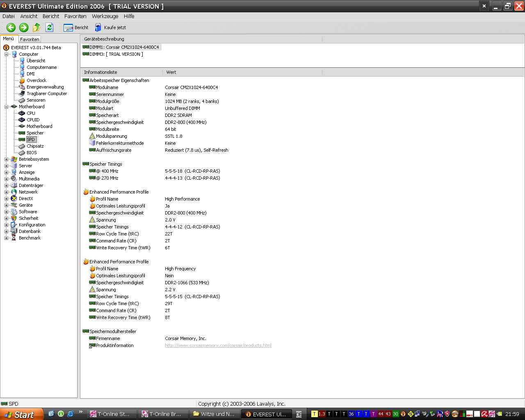Click the Wert column header

pyautogui.click(x=242, y=72)
